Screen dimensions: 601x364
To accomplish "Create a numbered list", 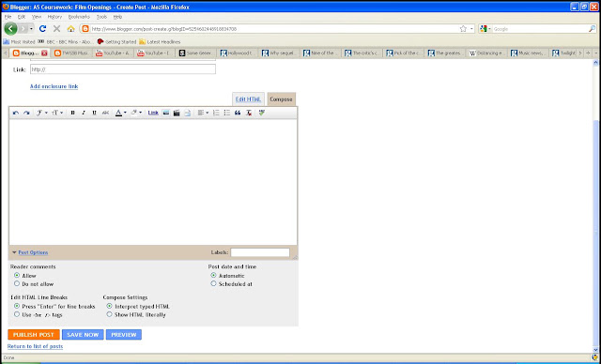I will [216, 113].
